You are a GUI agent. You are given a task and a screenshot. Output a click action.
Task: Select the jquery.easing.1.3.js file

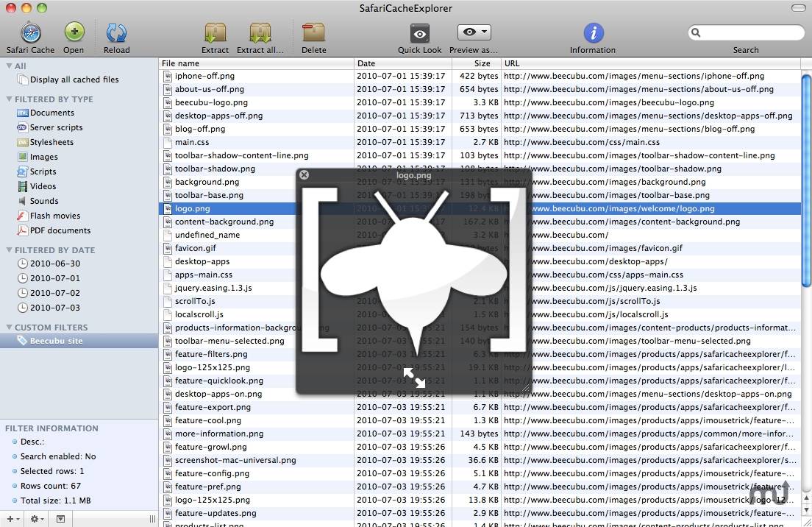pyautogui.click(x=213, y=288)
